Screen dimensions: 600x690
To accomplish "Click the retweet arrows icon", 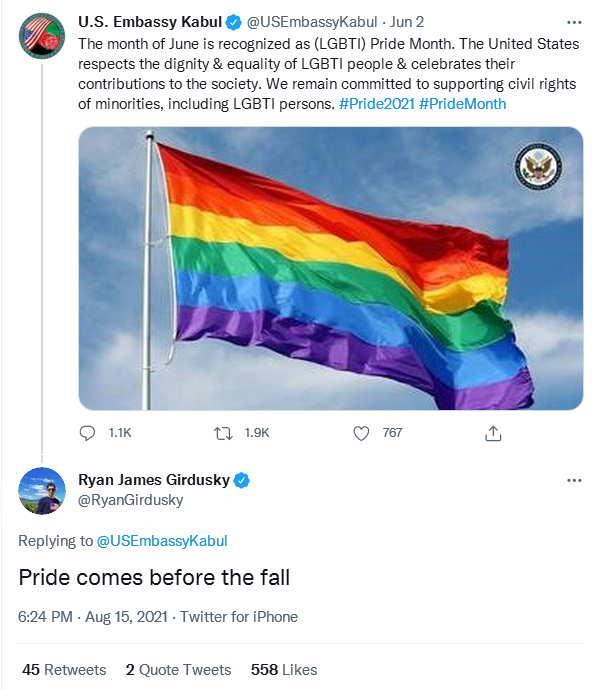I will tap(225, 433).
